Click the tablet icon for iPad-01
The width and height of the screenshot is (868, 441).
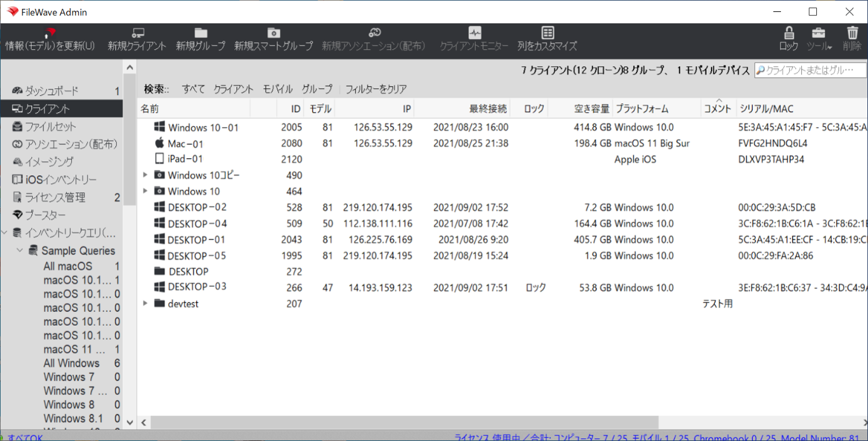tap(159, 159)
